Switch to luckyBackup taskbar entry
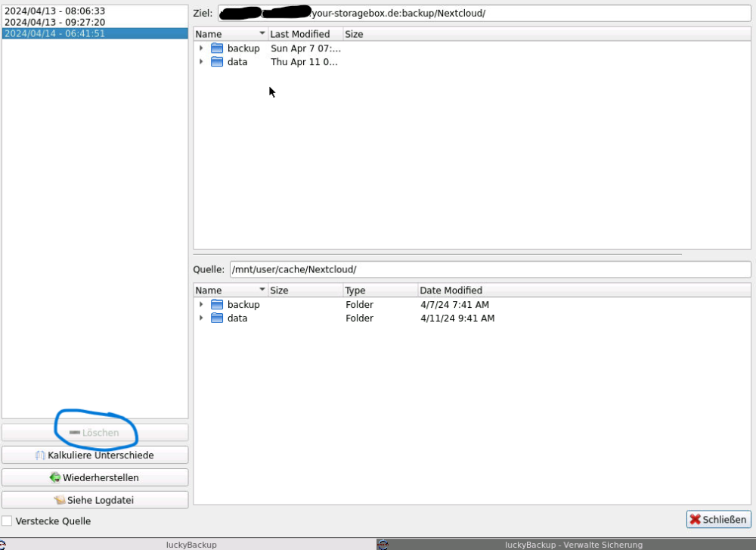 188,545
